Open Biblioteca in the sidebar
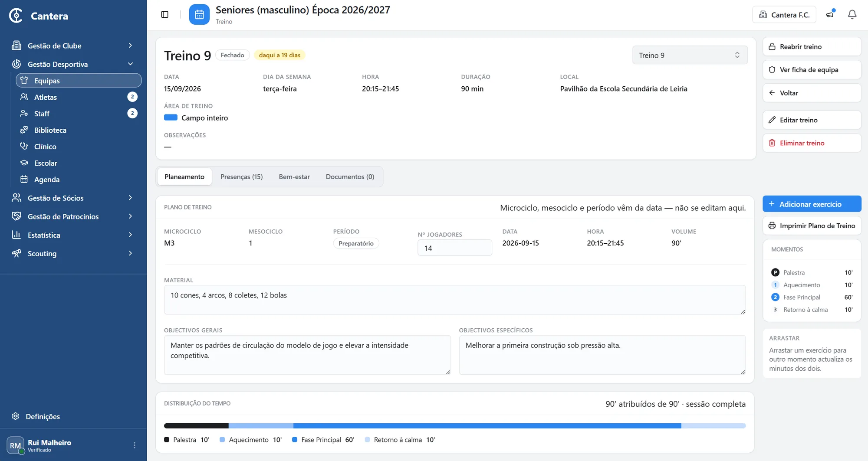 click(79, 130)
